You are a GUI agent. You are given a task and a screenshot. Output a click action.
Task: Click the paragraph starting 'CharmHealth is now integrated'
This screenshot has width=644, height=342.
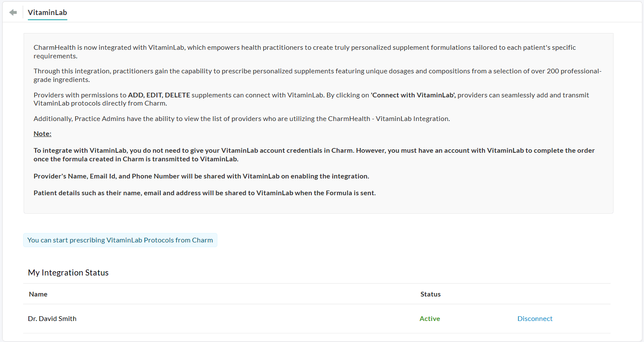tap(304, 51)
